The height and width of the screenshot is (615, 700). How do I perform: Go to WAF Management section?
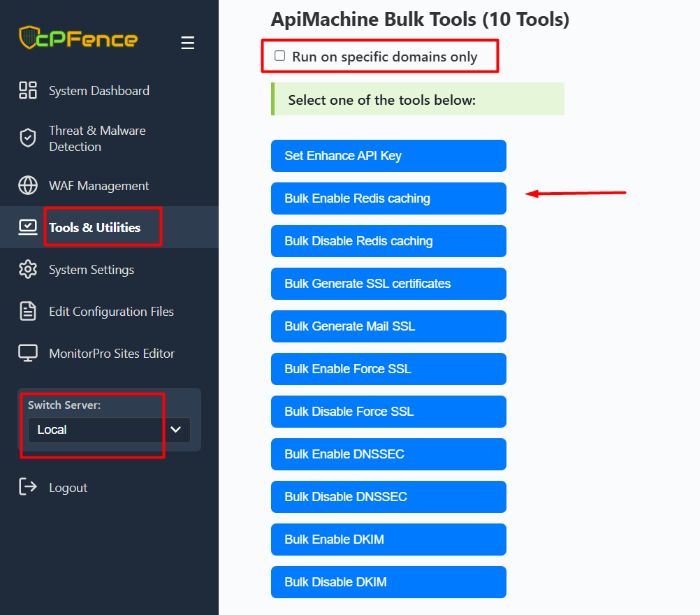coord(99,186)
